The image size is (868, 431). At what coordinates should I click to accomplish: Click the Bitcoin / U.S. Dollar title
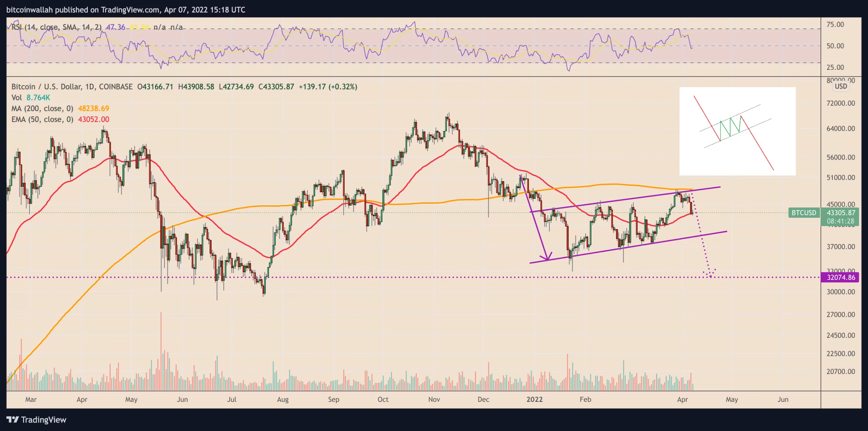[x=46, y=87]
